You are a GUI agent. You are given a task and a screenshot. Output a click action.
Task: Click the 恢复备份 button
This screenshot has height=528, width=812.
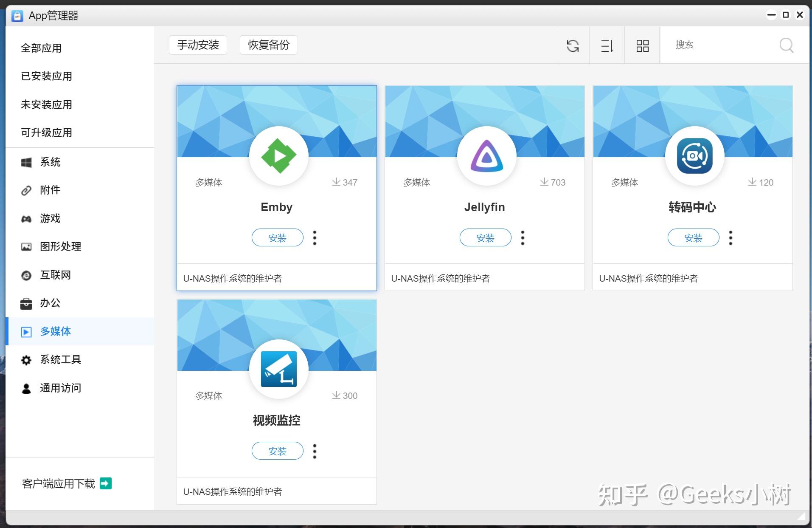[x=269, y=45]
